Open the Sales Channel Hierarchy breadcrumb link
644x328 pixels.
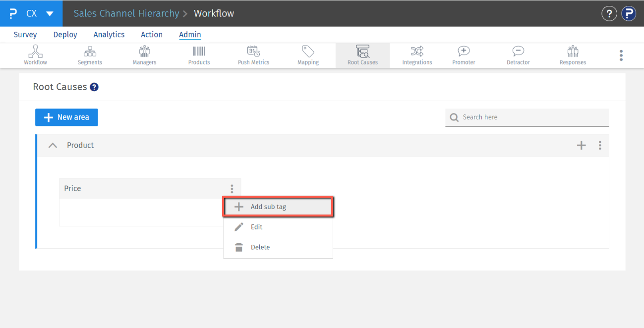pyautogui.click(x=126, y=13)
